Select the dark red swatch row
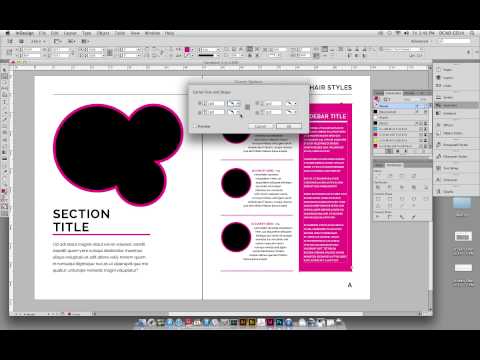This screenshot has width=480, height=360. click(402, 146)
